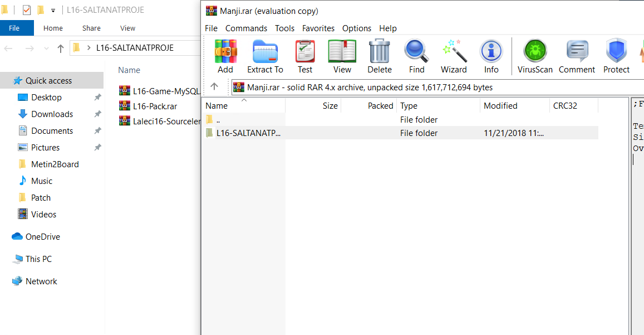The height and width of the screenshot is (335, 644).
Task: Open the View toolbar icon
Action: 342,56
